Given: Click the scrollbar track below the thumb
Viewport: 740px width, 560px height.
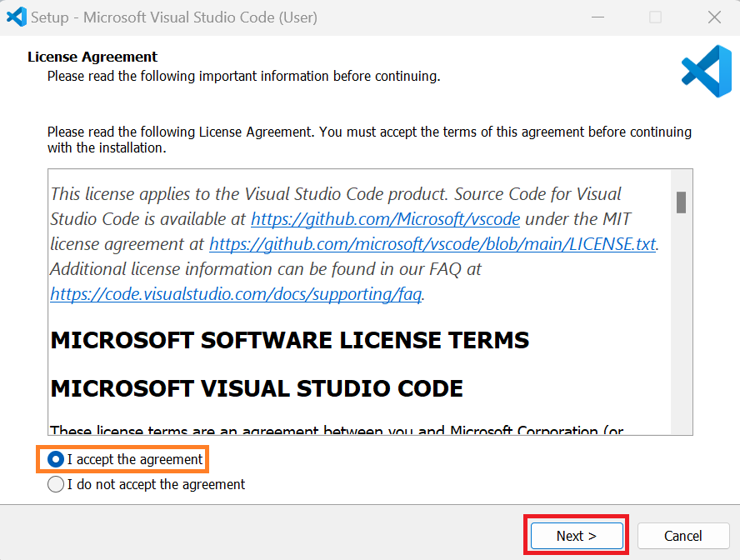Looking at the screenshot, I should tap(681, 323).
